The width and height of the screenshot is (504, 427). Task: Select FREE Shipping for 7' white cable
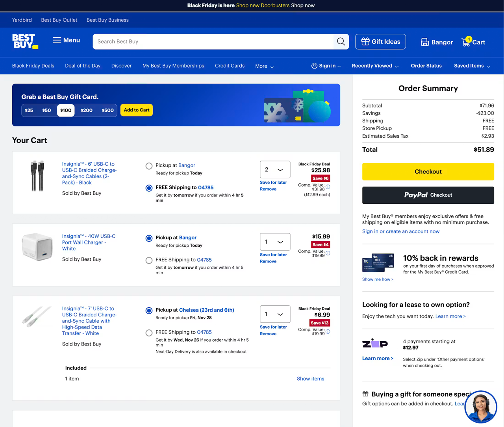tap(149, 333)
